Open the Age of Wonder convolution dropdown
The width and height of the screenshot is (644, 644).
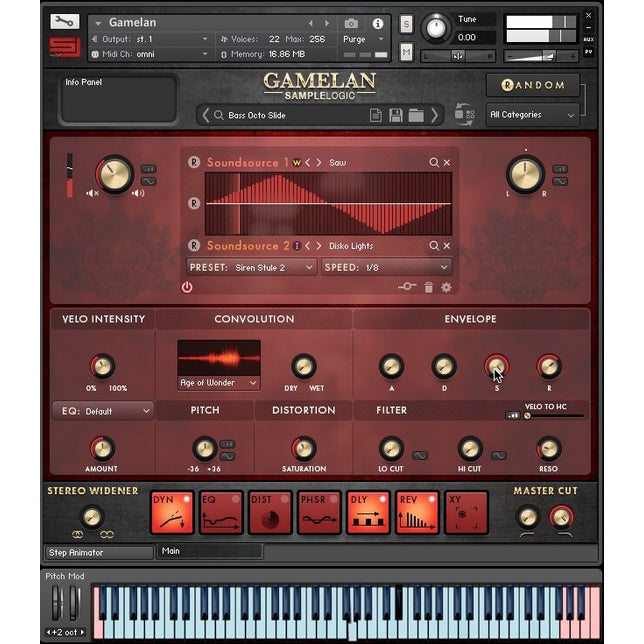click(218, 383)
